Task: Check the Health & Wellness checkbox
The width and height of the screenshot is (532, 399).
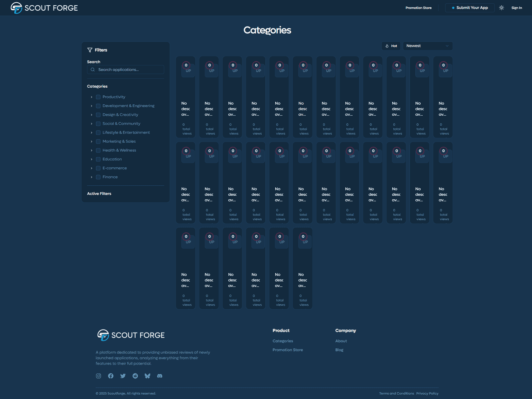Action: [x=98, y=150]
